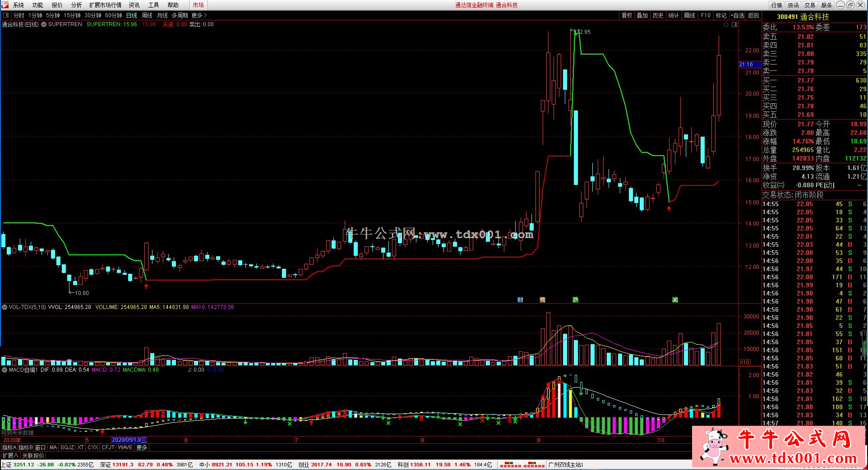This screenshot has width=868, height=470.
Task: Click the 统计 toolbar button
Action: pos(674,15)
